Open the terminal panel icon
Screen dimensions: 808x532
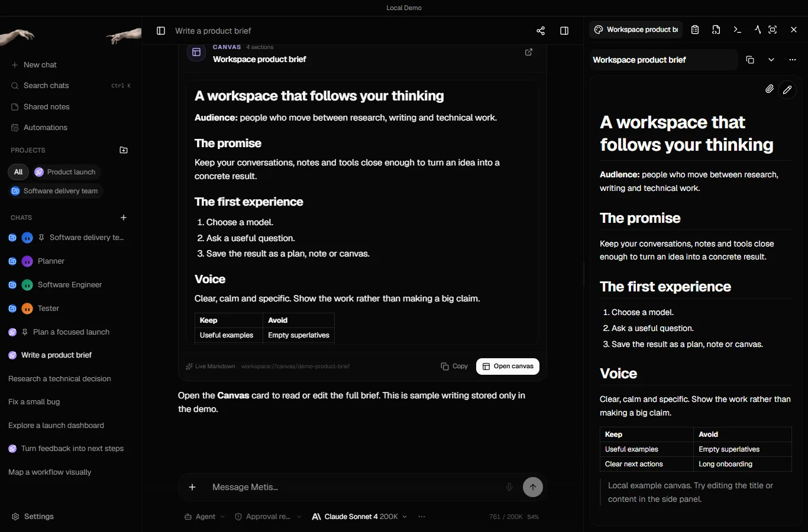coord(737,30)
